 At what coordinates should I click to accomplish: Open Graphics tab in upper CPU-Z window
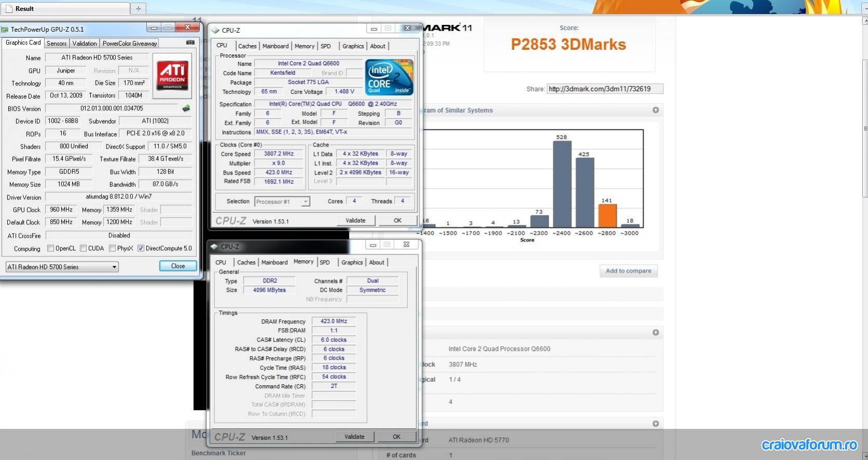pyautogui.click(x=353, y=46)
